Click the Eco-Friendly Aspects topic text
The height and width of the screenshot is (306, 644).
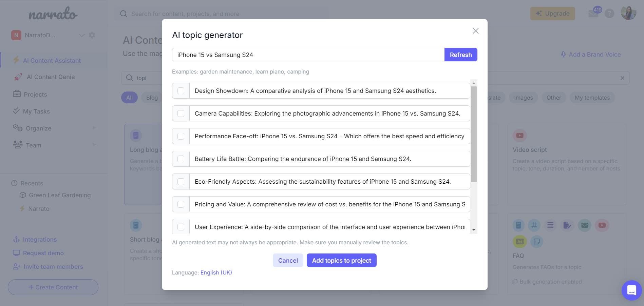(323, 182)
